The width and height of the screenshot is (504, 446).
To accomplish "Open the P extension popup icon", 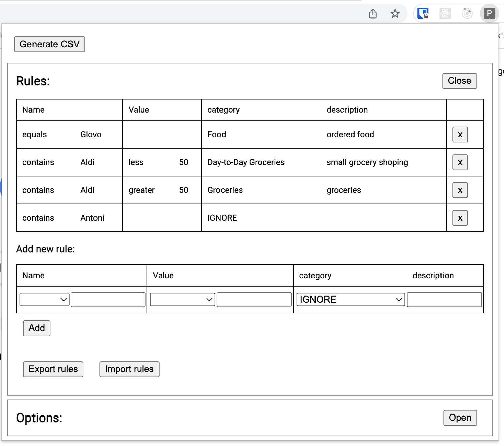I will (x=489, y=14).
